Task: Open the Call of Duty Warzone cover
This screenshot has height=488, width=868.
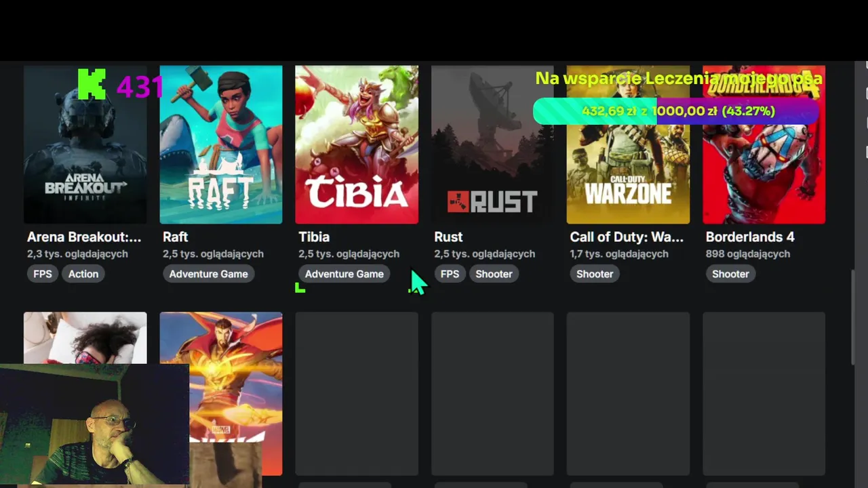Action: (628, 144)
